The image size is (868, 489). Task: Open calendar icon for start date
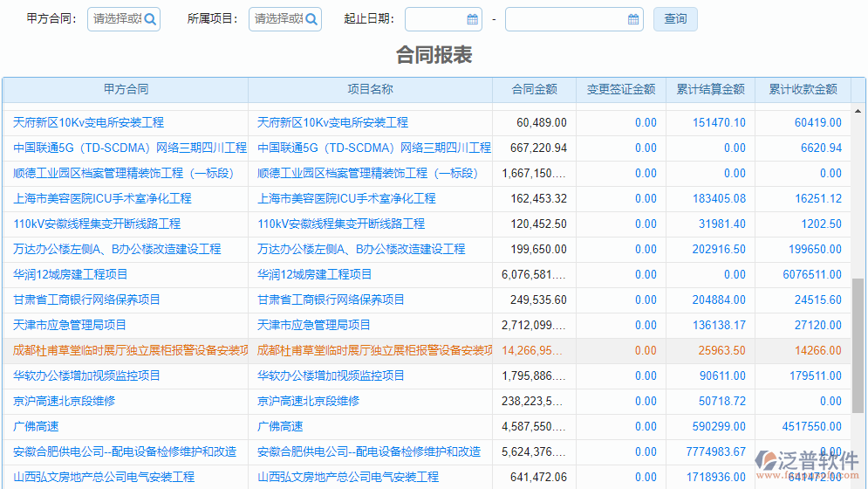click(472, 19)
